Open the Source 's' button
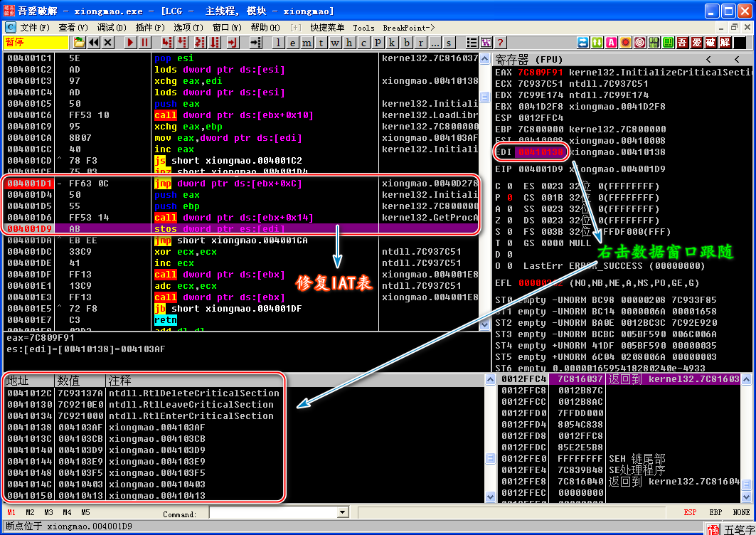 point(449,43)
